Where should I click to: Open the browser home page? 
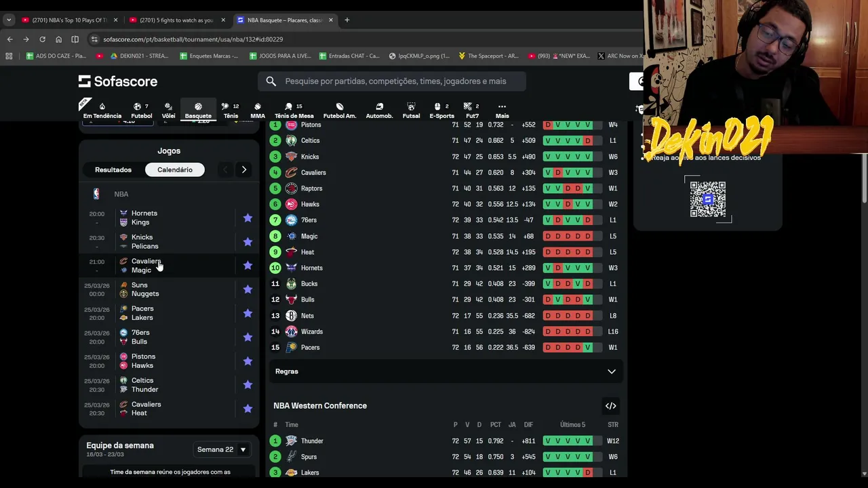(58, 39)
